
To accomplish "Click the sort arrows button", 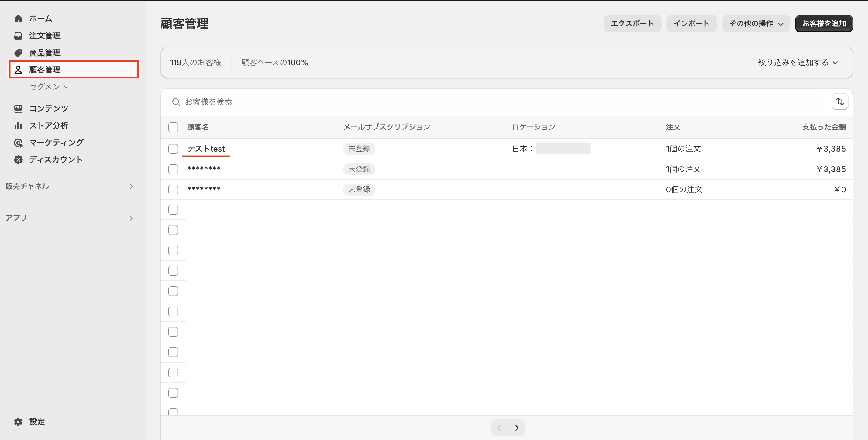I will pos(840,101).
